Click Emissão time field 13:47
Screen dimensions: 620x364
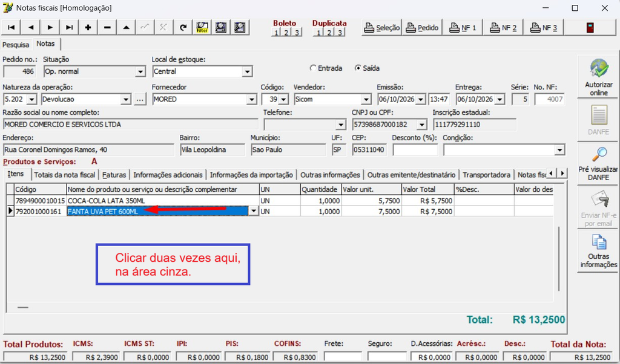439,99
